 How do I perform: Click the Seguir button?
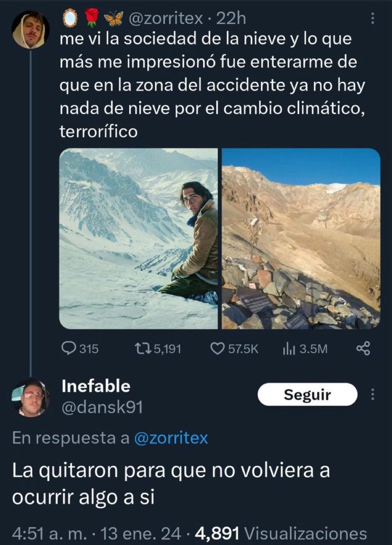pyautogui.click(x=307, y=394)
